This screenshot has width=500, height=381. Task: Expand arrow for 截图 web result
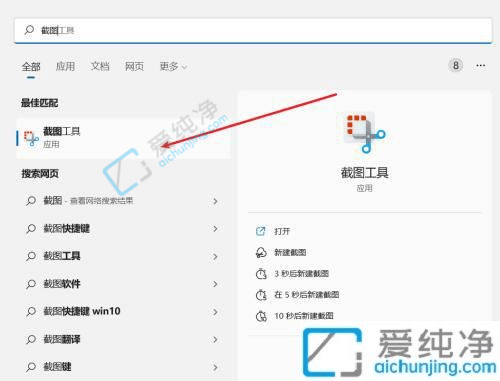tap(215, 201)
